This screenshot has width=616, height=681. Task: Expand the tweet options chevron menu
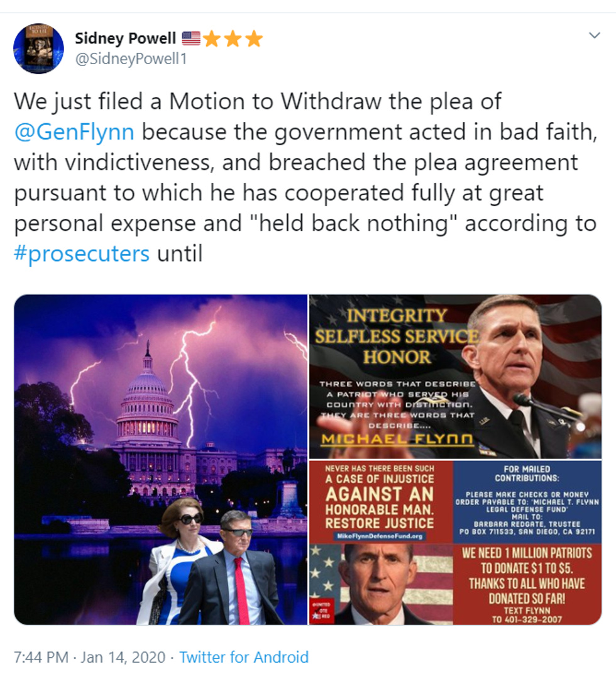594,35
